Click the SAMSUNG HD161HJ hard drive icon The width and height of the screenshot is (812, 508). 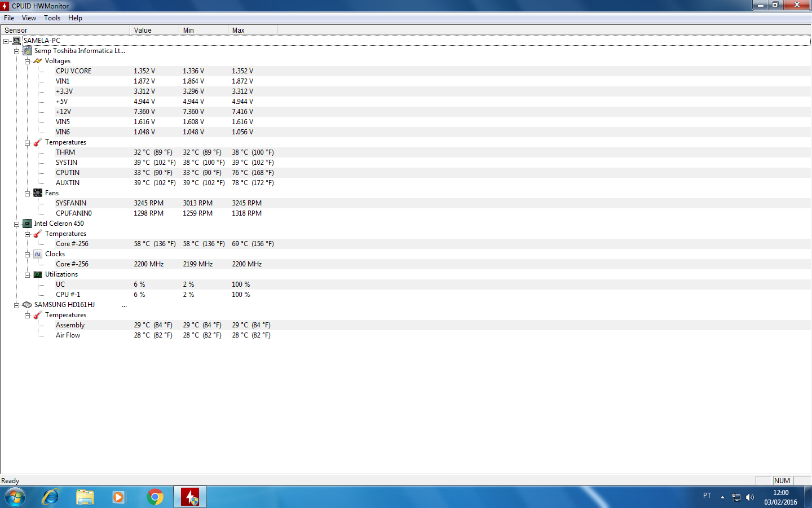tap(27, 305)
